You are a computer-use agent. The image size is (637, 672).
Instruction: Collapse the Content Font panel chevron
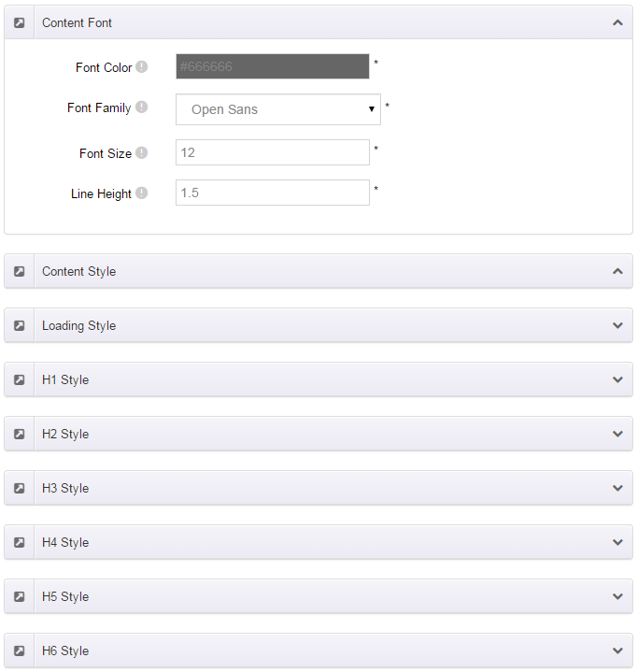click(617, 22)
